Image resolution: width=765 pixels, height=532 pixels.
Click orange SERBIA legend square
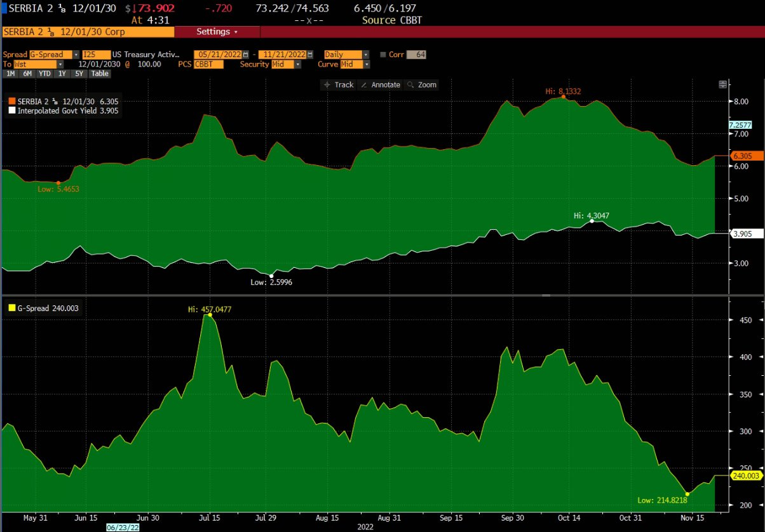11,101
